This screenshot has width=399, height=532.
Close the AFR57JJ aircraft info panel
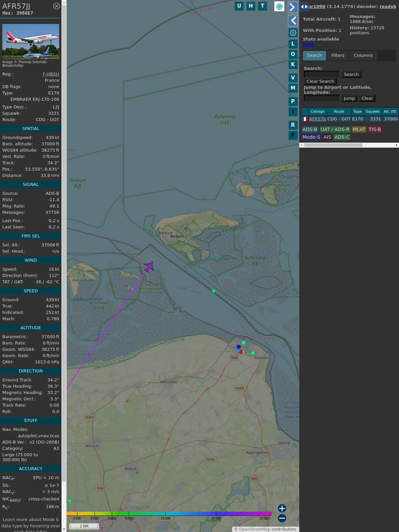coord(57,6)
